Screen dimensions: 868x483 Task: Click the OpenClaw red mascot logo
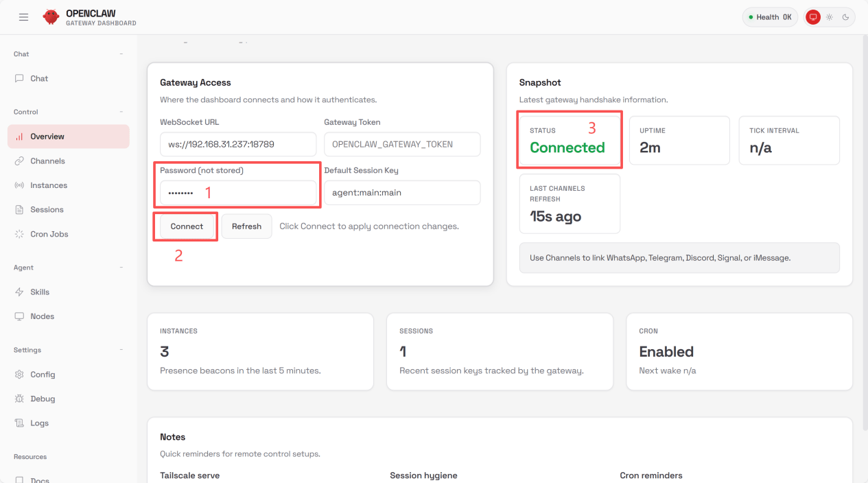point(51,17)
